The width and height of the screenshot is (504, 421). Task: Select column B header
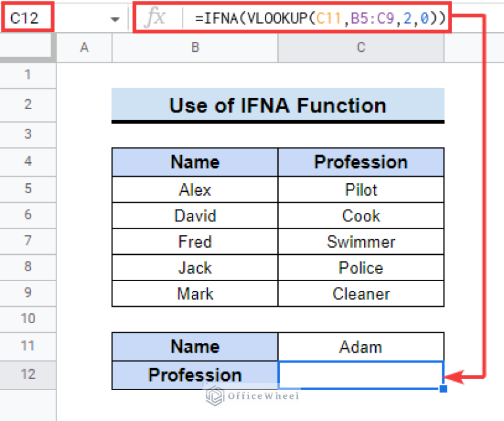click(x=195, y=47)
